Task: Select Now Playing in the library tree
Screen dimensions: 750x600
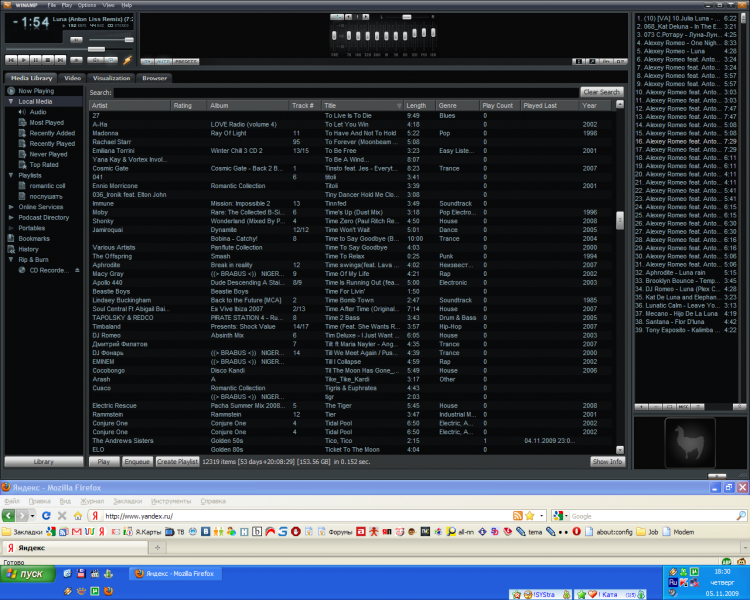Action: coord(36,91)
